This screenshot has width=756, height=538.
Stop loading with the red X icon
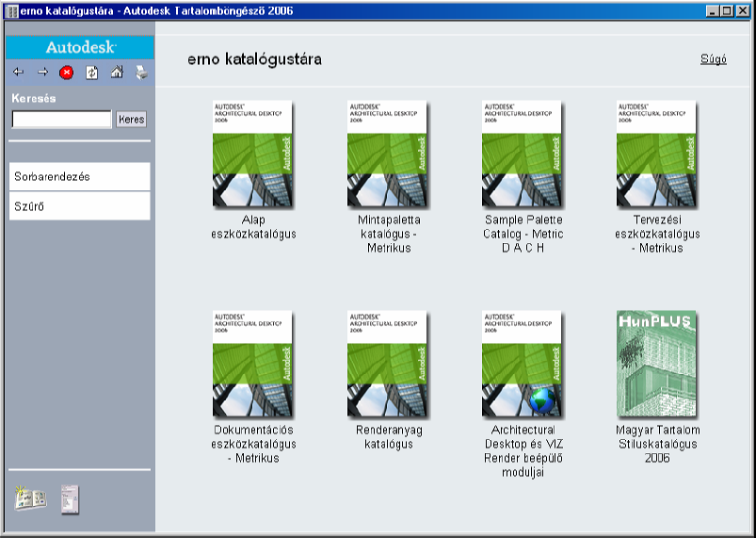(67, 73)
